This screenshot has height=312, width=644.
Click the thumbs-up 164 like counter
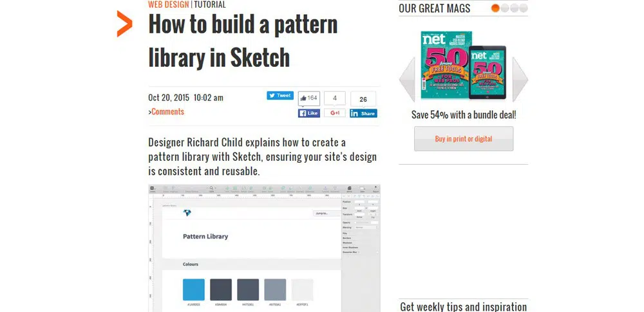click(309, 98)
